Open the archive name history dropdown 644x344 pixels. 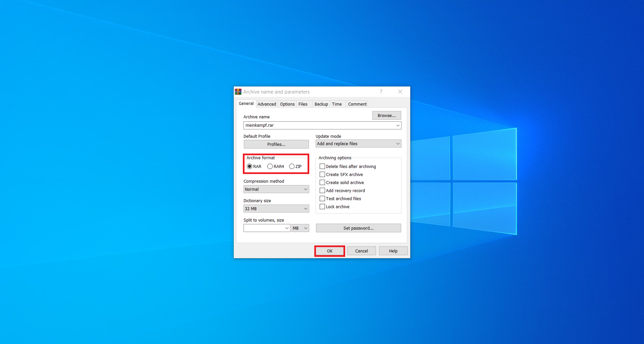point(397,125)
